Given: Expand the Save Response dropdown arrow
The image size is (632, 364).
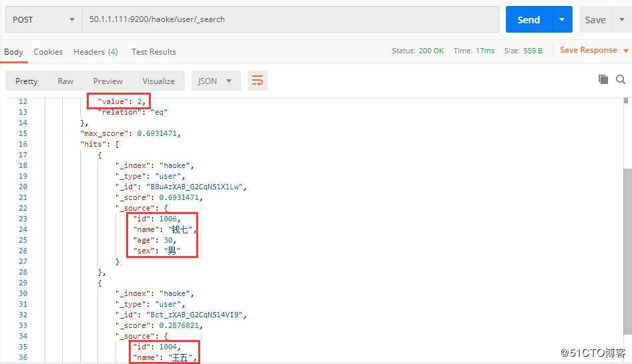Looking at the screenshot, I should (x=626, y=51).
